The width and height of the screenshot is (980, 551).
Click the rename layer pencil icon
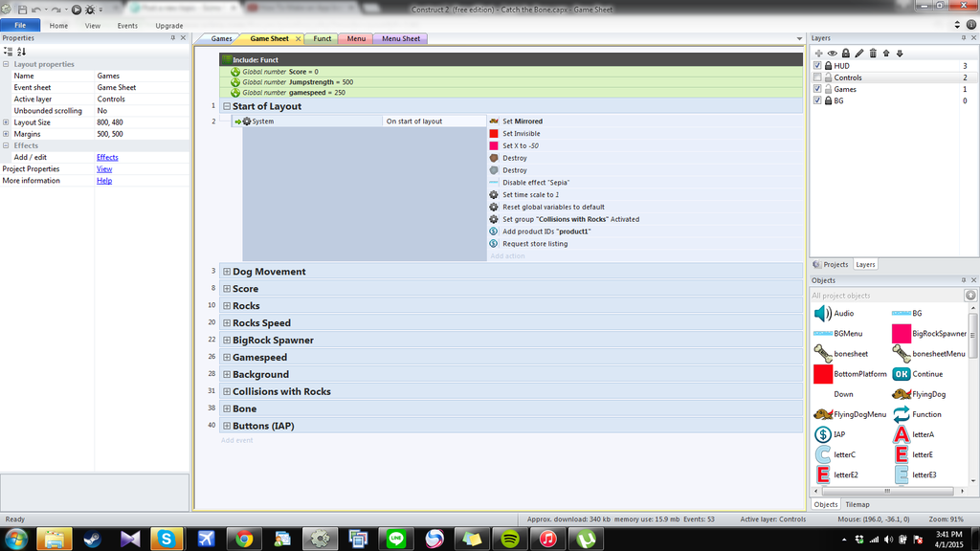(x=859, y=53)
